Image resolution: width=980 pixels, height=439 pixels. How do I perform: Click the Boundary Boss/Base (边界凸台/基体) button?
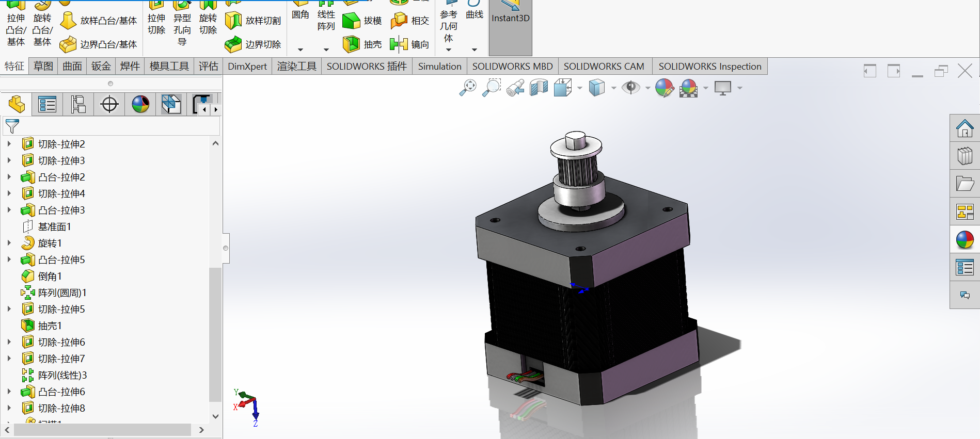(x=99, y=44)
